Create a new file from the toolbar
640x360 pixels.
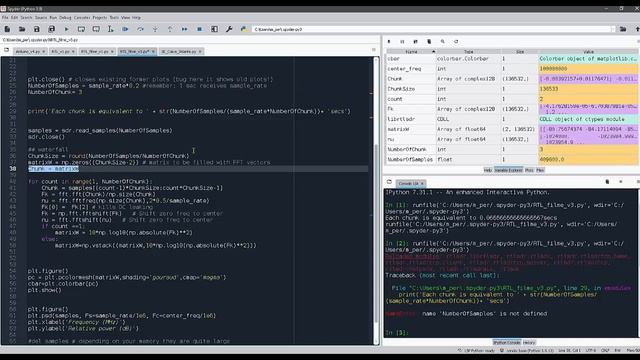tap(7, 29)
